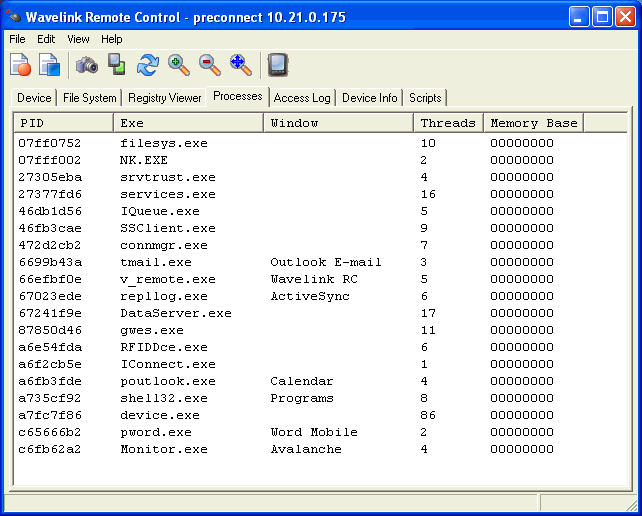This screenshot has width=642, height=516.
Task: Open the Scripts tab
Action: pos(425,98)
